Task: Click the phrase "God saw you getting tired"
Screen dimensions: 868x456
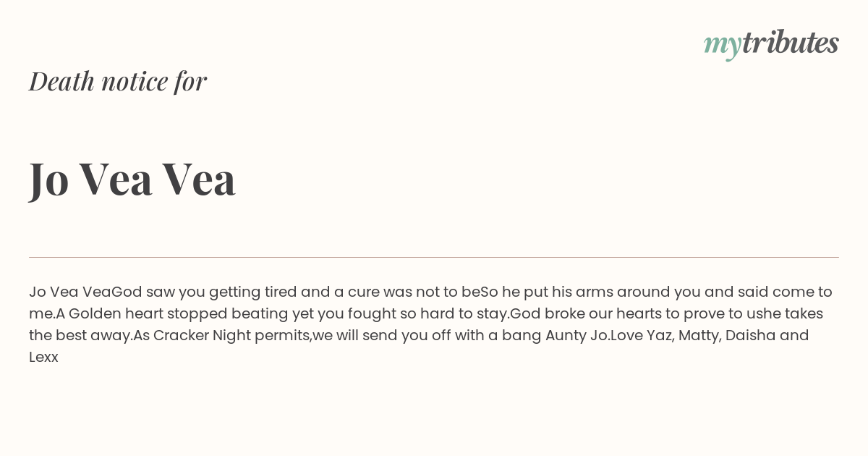Action: pos(204,292)
